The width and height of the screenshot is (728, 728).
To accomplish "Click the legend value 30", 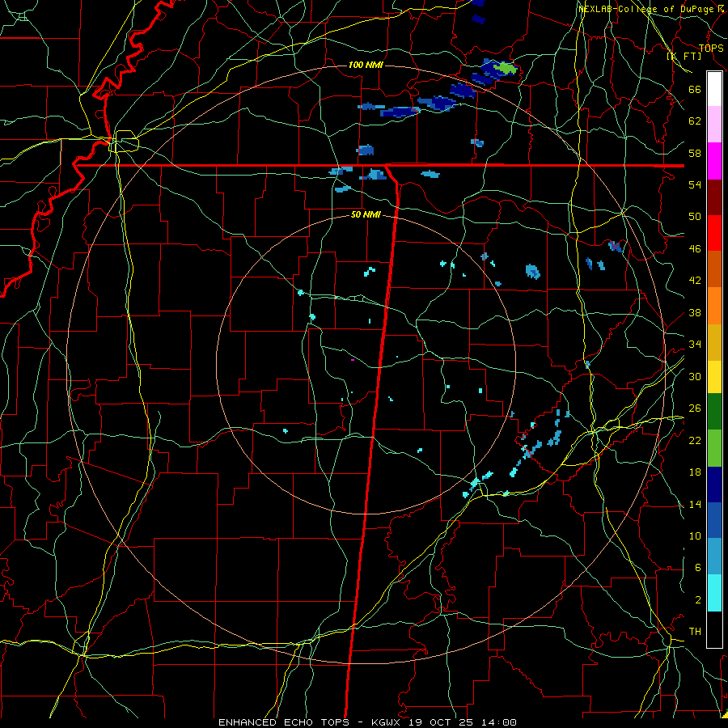I will point(695,376).
